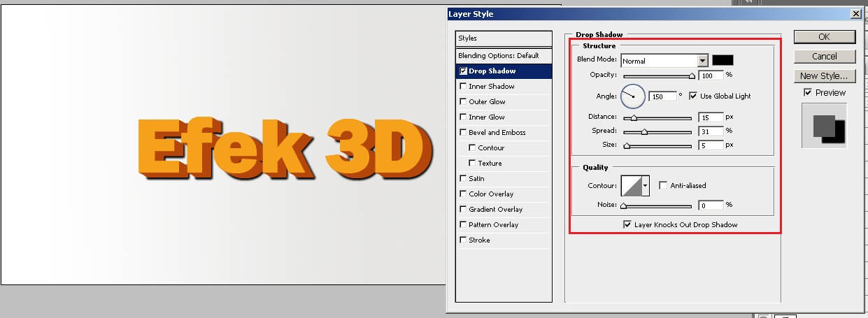Image resolution: width=868 pixels, height=318 pixels.
Task: Enable the Anti-aliased checkbox
Action: coord(663,185)
